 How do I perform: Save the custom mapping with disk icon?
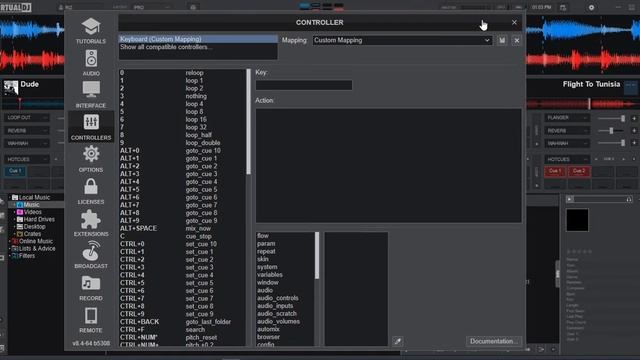tap(502, 40)
